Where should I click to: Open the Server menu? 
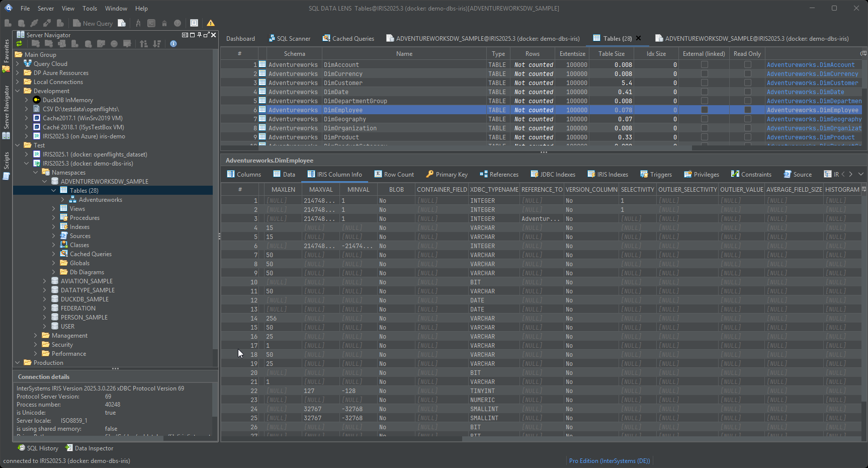pos(46,8)
